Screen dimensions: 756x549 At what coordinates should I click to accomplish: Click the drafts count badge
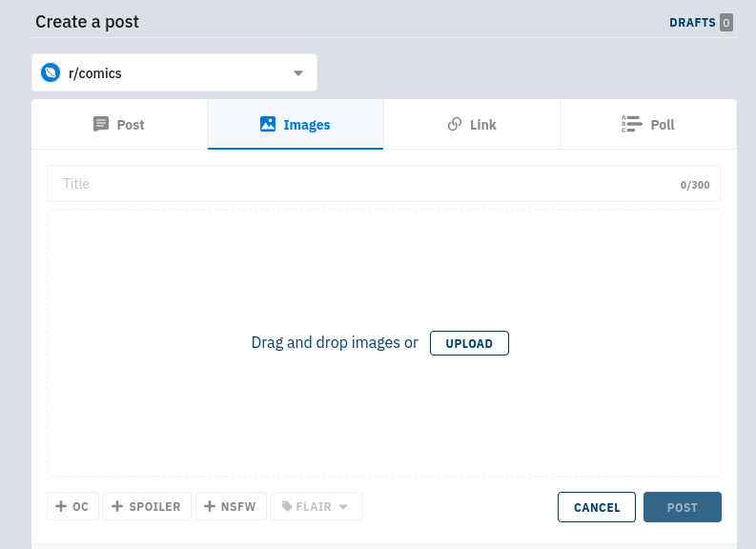726,23
